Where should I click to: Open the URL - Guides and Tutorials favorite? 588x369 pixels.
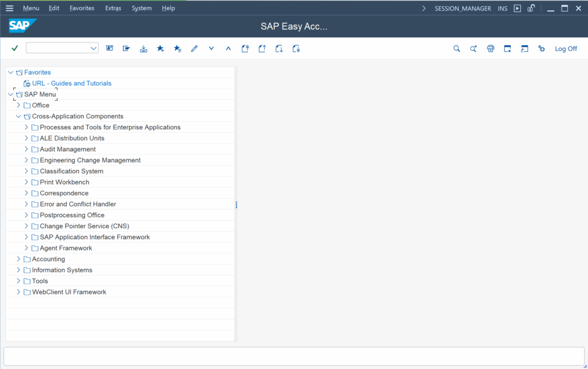coord(71,83)
